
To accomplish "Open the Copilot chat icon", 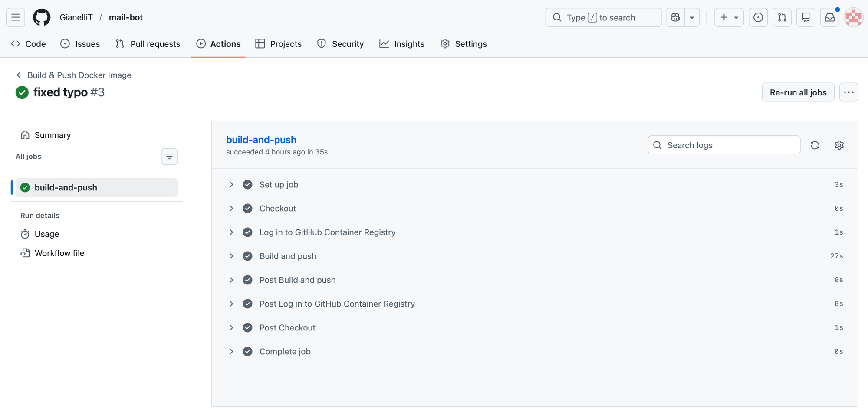I will tap(675, 17).
